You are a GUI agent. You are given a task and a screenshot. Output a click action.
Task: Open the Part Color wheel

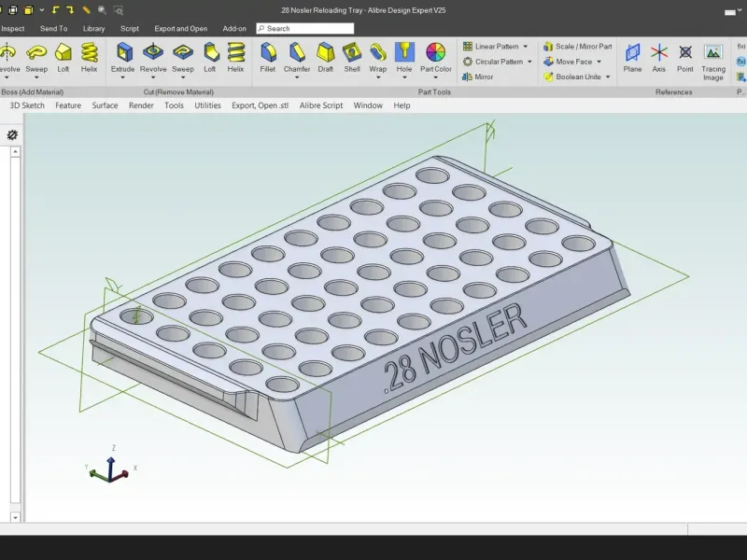tap(435, 52)
